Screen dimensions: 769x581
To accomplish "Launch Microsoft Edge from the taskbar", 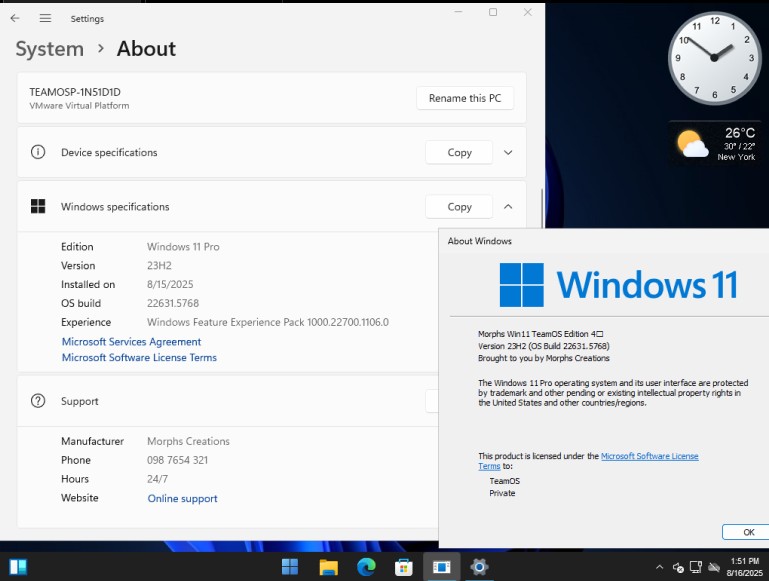I will tap(366, 567).
